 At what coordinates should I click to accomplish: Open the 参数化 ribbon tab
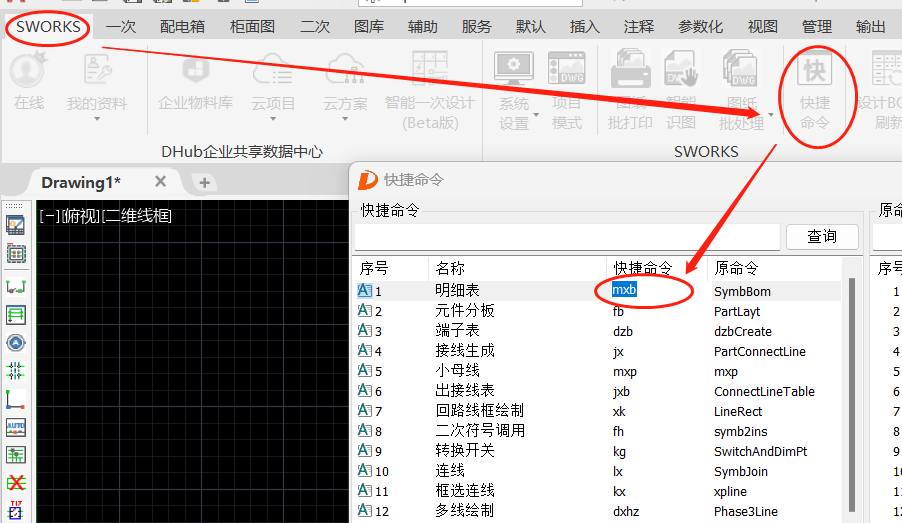[700, 26]
